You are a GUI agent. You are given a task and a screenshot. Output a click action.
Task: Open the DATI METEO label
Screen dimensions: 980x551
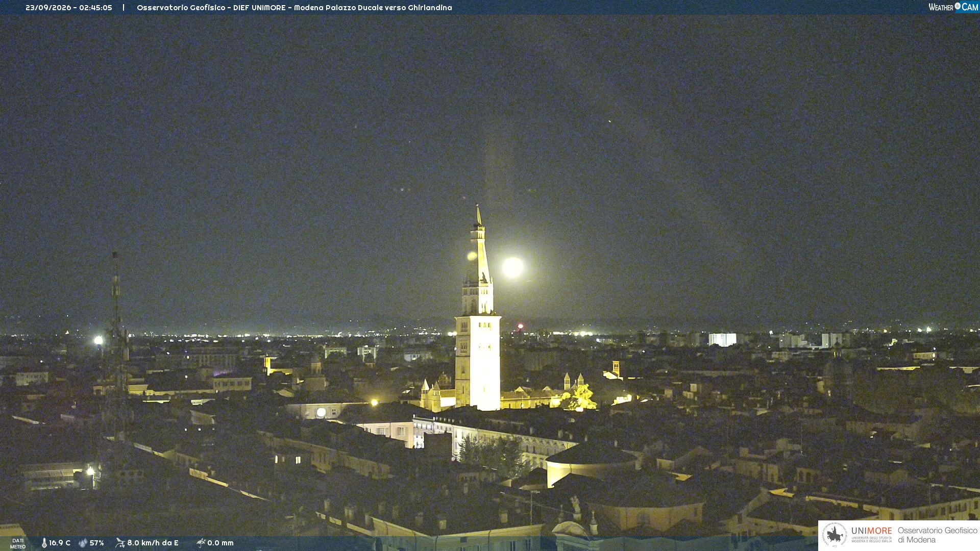(18, 543)
